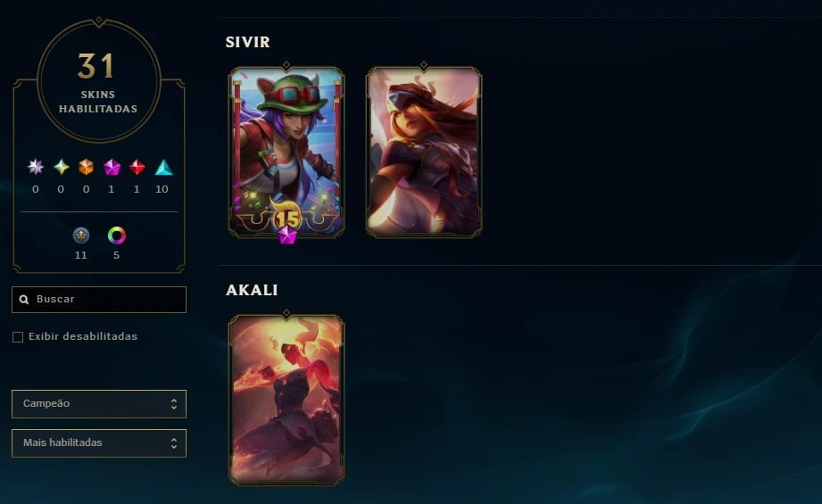Click the legacy skins shield icon
Screen dimensions: 822x504
[x=80, y=235]
